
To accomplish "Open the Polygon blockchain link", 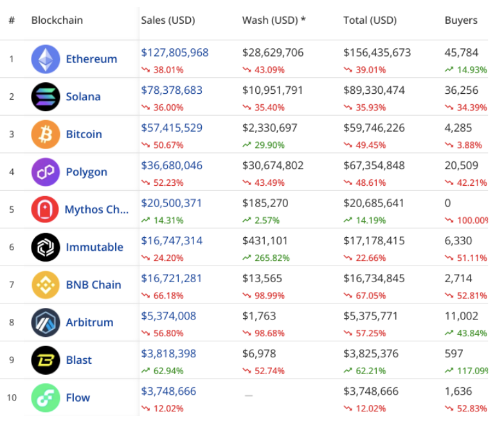I will [86, 172].
